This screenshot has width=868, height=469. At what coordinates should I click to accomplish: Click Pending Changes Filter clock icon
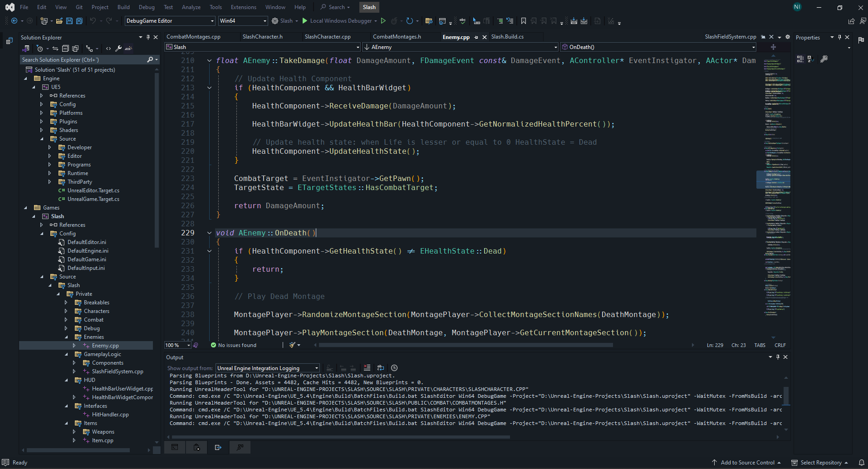point(40,49)
